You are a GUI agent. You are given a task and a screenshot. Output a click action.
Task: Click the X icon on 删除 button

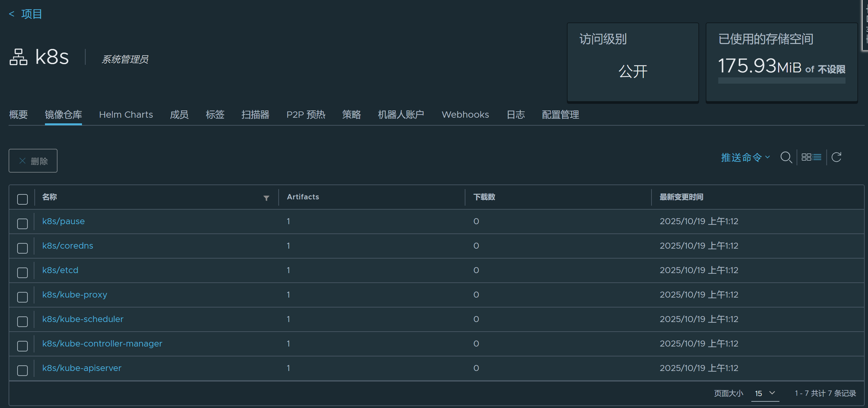click(22, 161)
